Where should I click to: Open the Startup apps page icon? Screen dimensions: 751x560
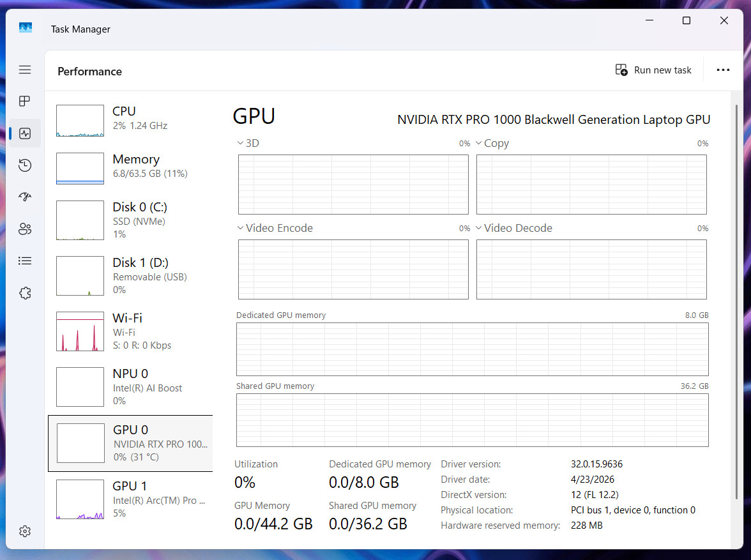pos(25,197)
